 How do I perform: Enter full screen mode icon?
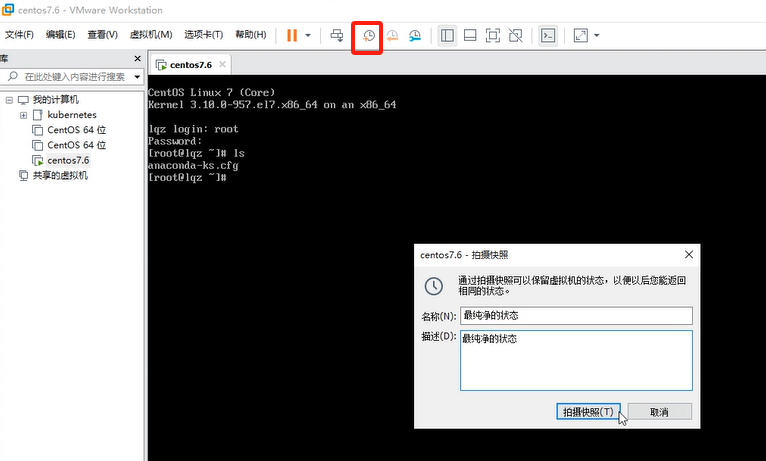[x=492, y=35]
